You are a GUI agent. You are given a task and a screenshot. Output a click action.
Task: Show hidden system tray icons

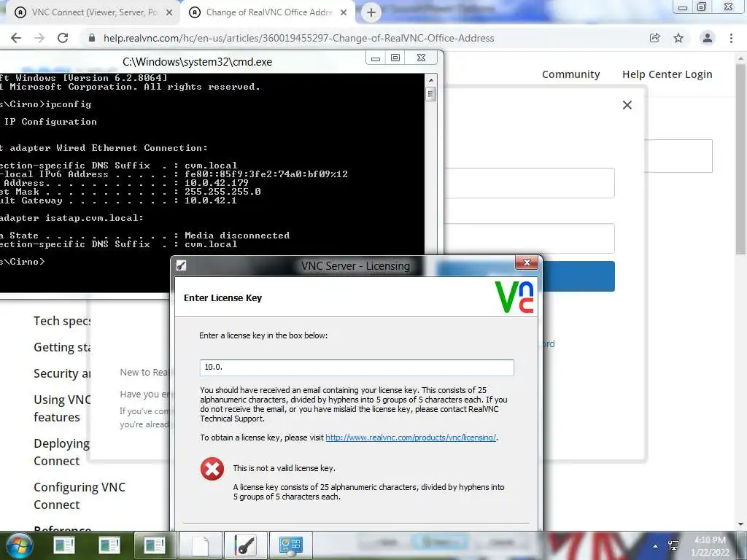coord(656,546)
